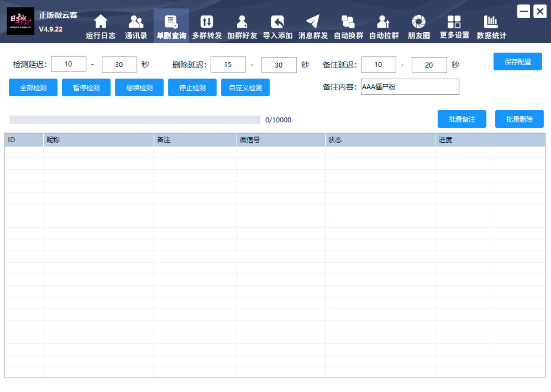The image size is (551, 392).
Task: Click the detection progress bar
Action: pyautogui.click(x=135, y=120)
